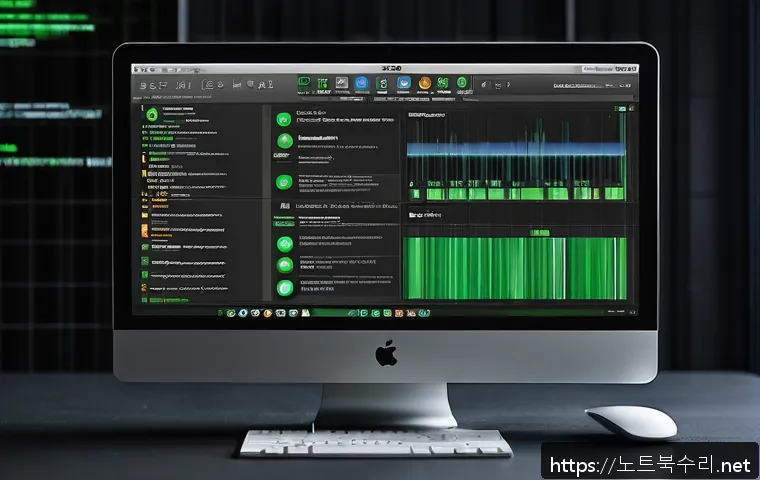Click the green circle icon atop the left sidebar
Image resolution: width=760 pixels, height=480 pixels.
pos(151,116)
